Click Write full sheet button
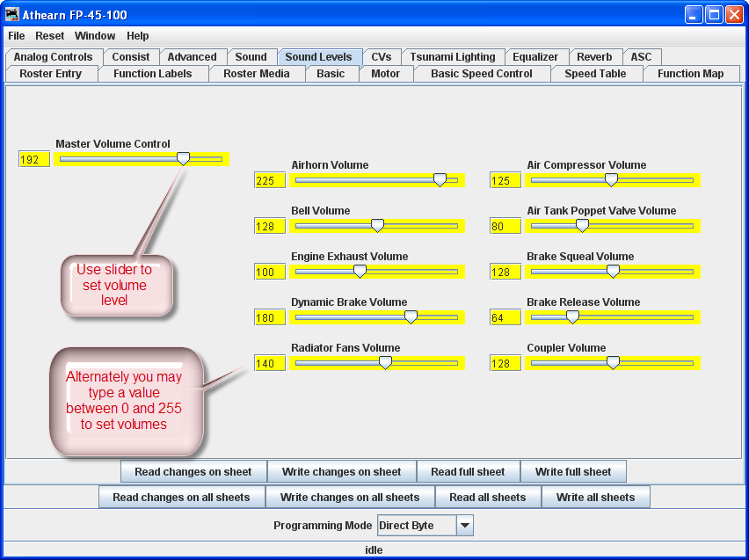The width and height of the screenshot is (749, 560). [x=572, y=472]
